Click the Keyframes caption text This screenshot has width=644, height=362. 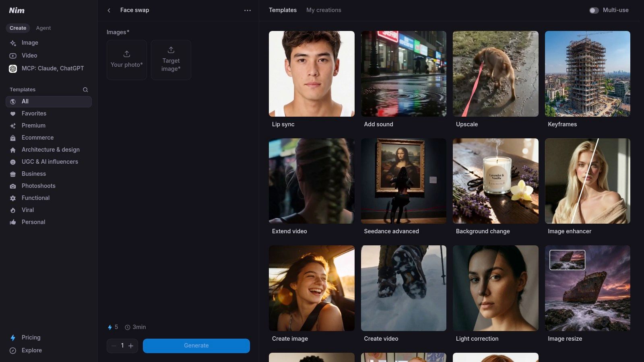[562, 124]
